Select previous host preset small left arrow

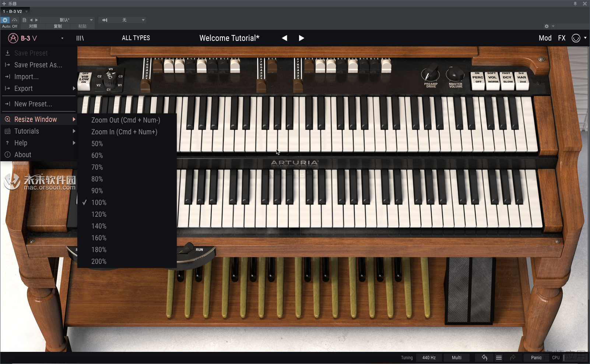[31, 20]
